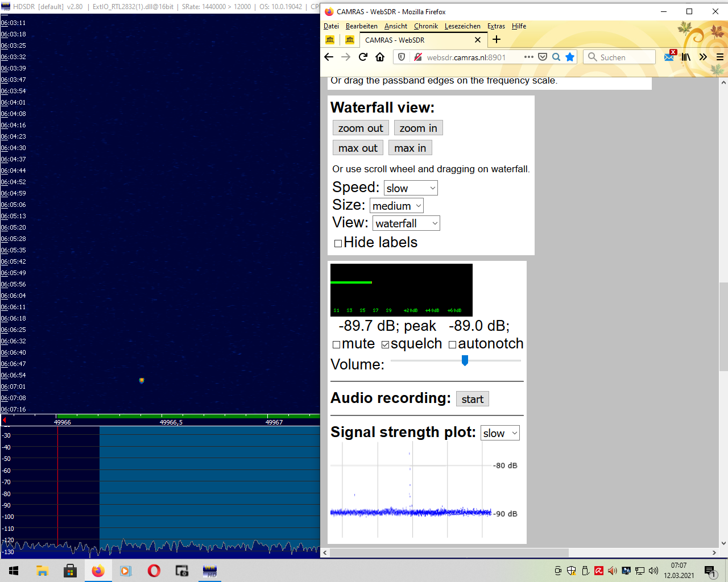The width and height of the screenshot is (728, 582).
Task: Select the CAMRAS - WebSDR tab
Action: (x=422, y=40)
